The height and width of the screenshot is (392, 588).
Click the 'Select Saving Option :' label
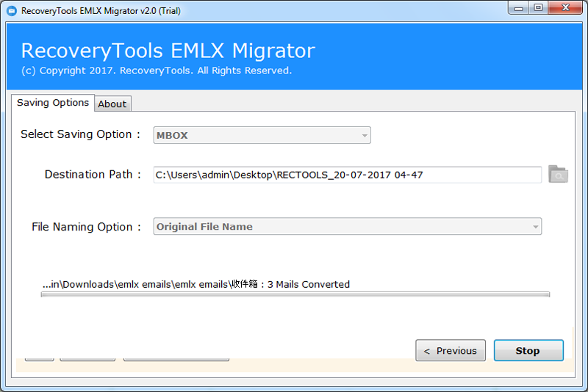click(x=81, y=134)
